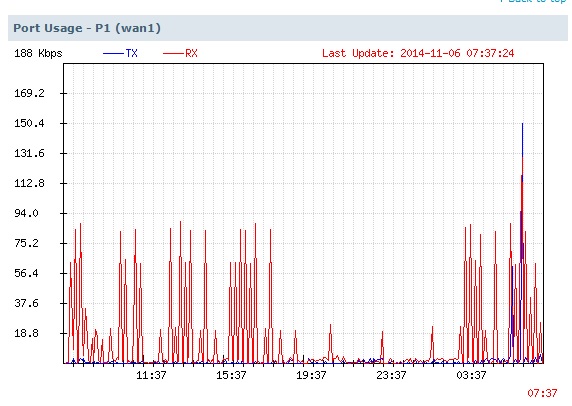
Task: Click the 19:37 time axis label
Action: pyautogui.click(x=311, y=375)
